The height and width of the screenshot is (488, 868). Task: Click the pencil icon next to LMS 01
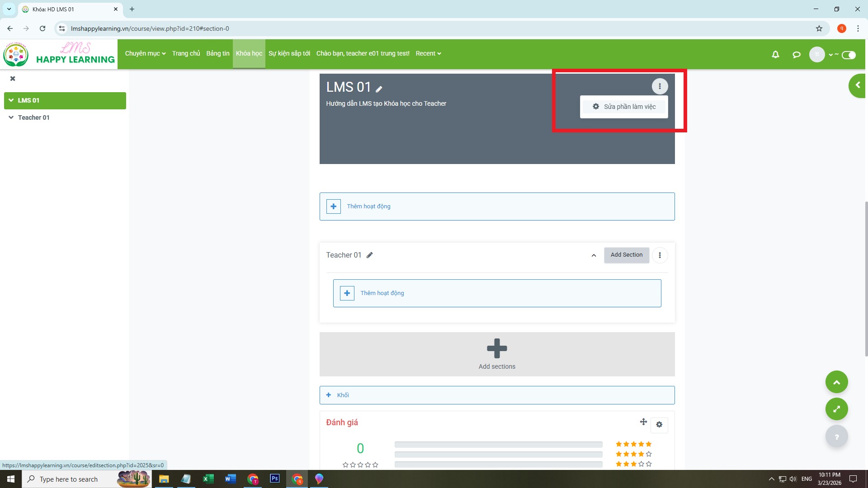[x=379, y=89]
